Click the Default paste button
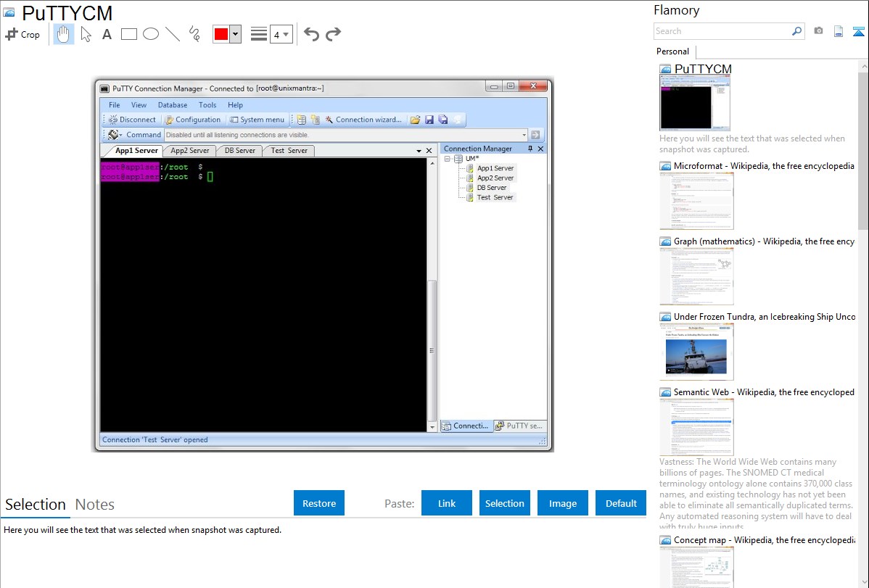The height and width of the screenshot is (588, 869). [x=621, y=503]
